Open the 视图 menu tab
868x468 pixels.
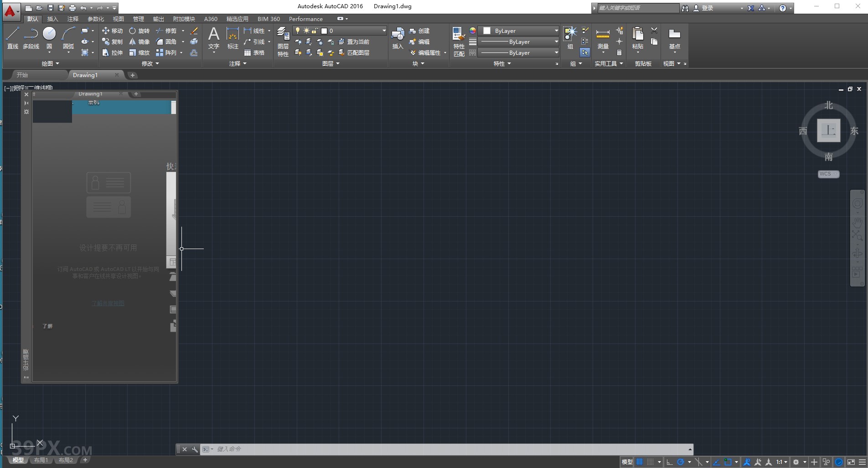point(118,19)
